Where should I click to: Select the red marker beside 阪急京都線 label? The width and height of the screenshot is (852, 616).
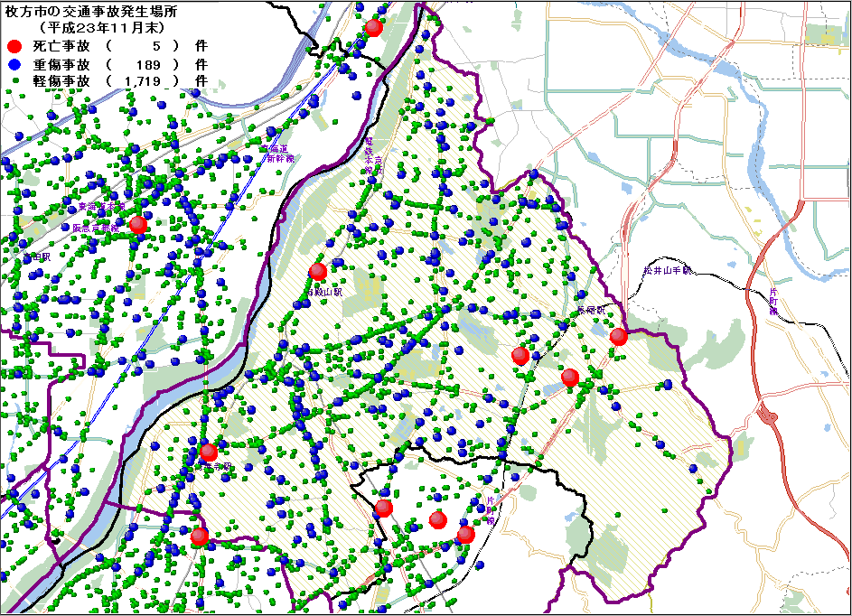(138, 225)
